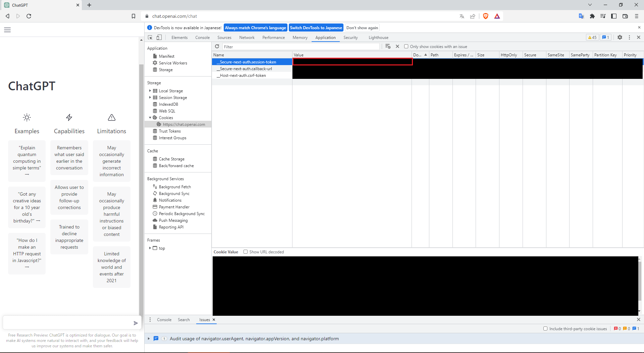Open Service Workers in the Application panel
This screenshot has height=353, width=644.
pyautogui.click(x=173, y=63)
